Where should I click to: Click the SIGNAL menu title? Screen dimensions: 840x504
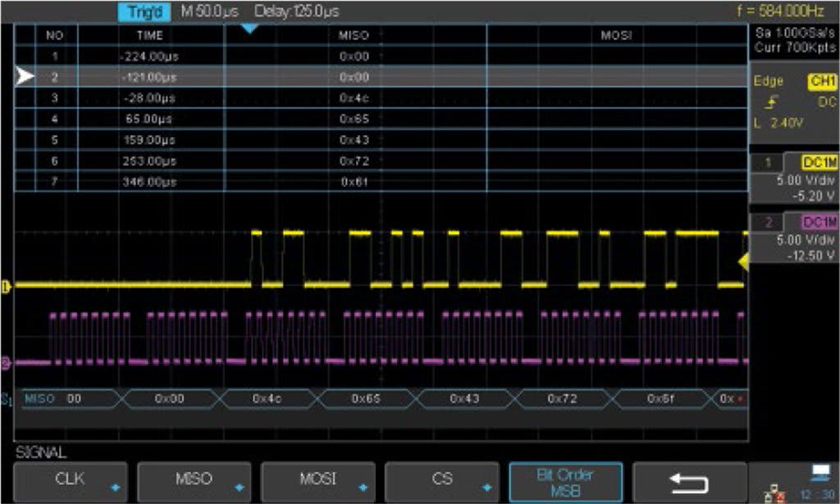[x=41, y=452]
